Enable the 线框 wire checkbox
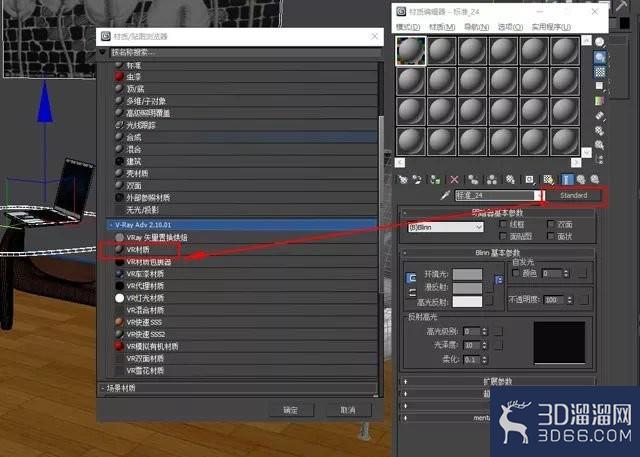The height and width of the screenshot is (457, 640). point(503,224)
